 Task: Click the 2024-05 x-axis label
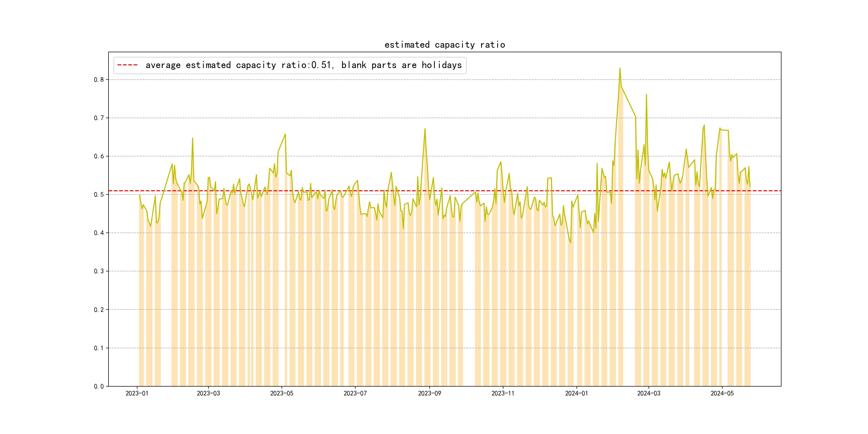[722, 394]
